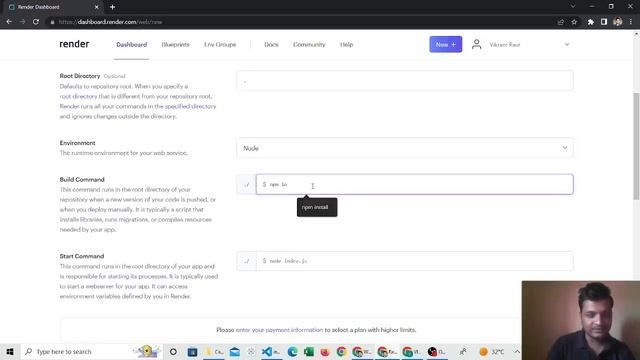The width and height of the screenshot is (640, 360).
Task: Click the Cortana circle icon on the taskbar
Action: pos(173,351)
